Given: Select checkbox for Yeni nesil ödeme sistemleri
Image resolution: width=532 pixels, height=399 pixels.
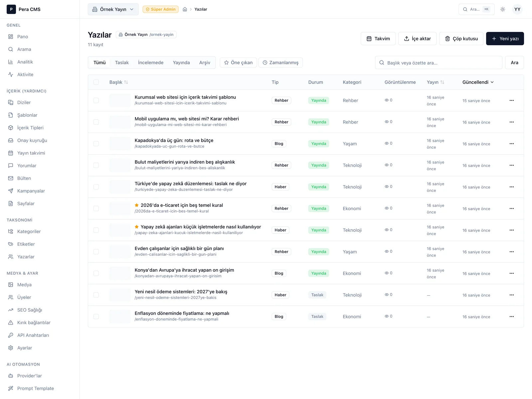Looking at the screenshot, I should 96,295.
